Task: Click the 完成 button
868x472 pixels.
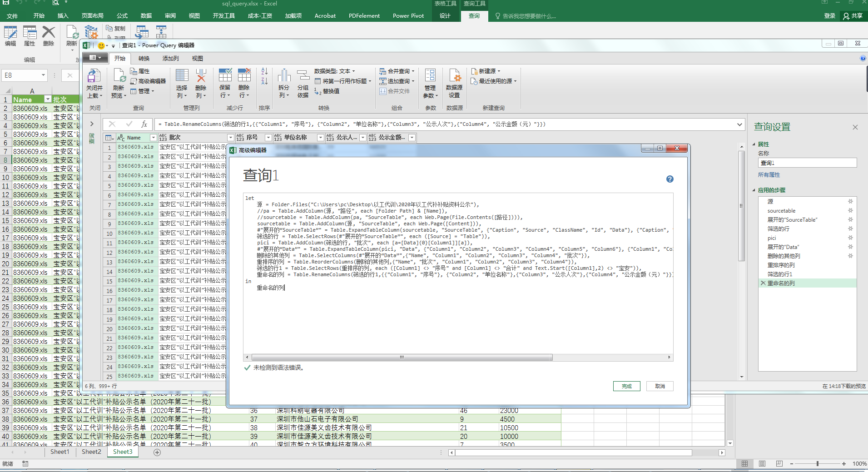Action: (x=626, y=386)
